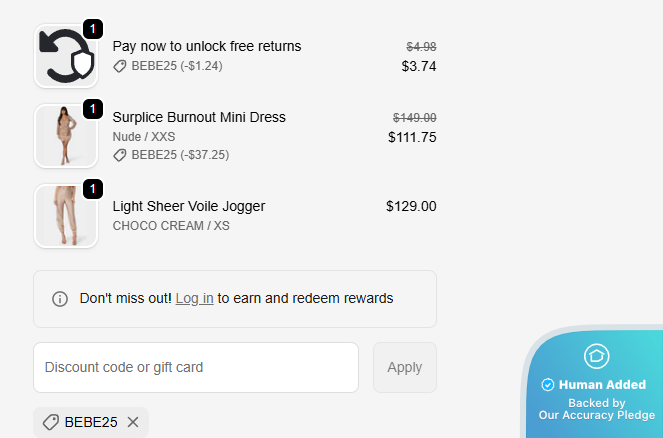Click the free returns shield icon

(66, 56)
